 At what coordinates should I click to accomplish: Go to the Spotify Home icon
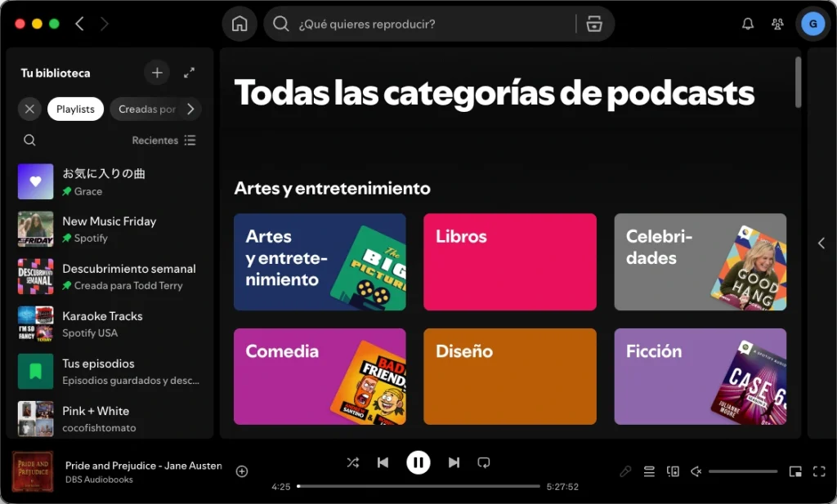tap(239, 24)
